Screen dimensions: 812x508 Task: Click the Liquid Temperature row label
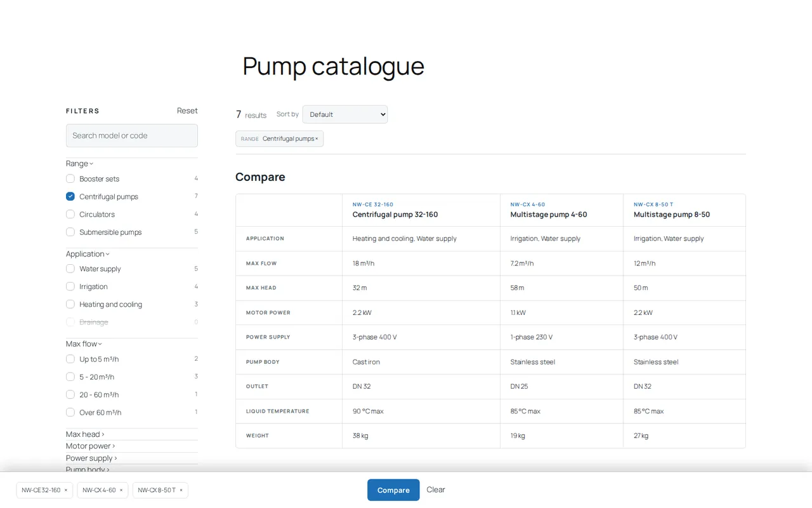click(278, 411)
